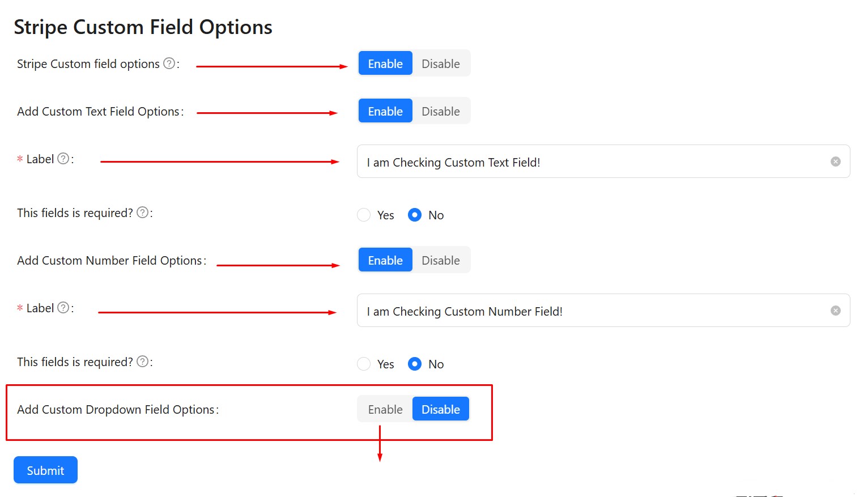The width and height of the screenshot is (868, 497).
Task: Click help icon beside first 'This fields is required?'
Action: (143, 213)
